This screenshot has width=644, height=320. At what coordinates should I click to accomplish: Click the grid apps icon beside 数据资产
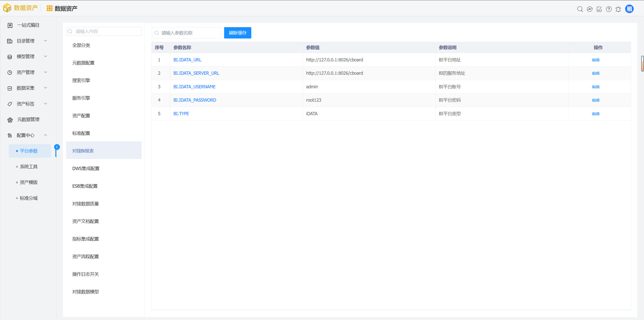tap(50, 9)
